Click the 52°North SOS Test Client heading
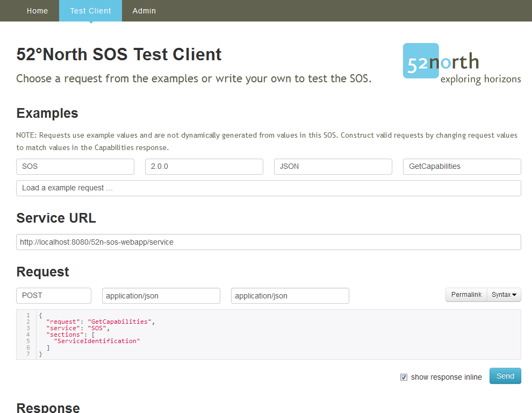The height and width of the screenshot is (413, 532). pyautogui.click(x=119, y=54)
